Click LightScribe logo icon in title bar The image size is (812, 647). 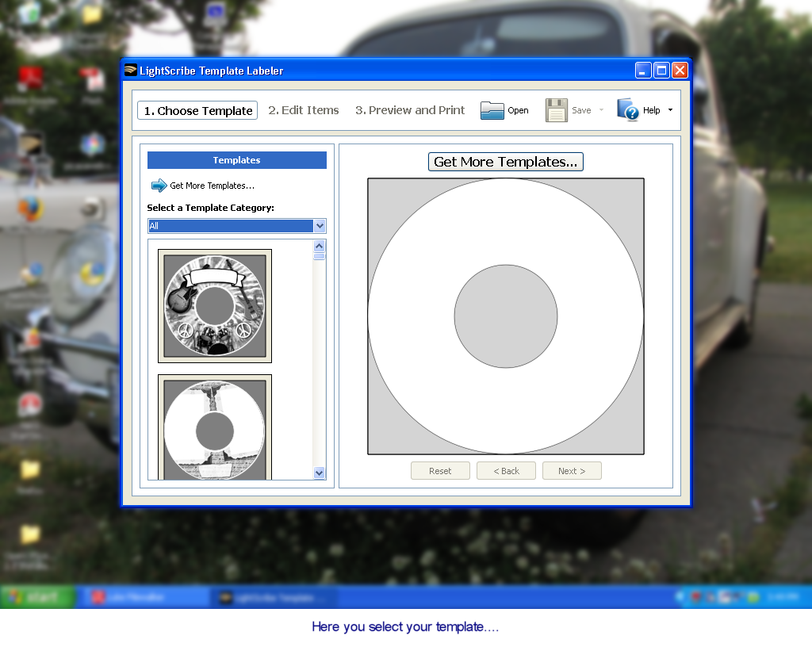[131, 70]
